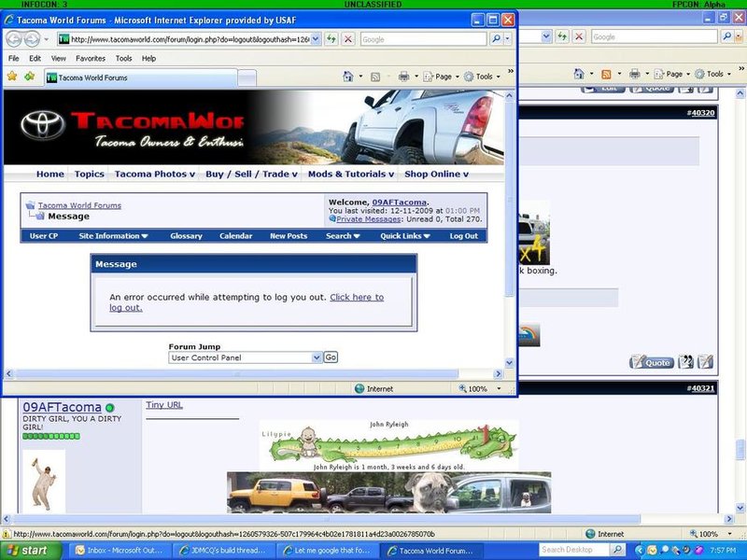The width and height of the screenshot is (747, 560).
Task: Click 09AFTacoma avatar image in post
Action: 44,482
